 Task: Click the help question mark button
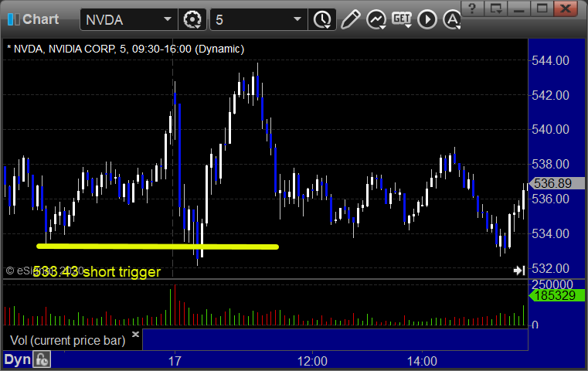pyautogui.click(x=472, y=9)
